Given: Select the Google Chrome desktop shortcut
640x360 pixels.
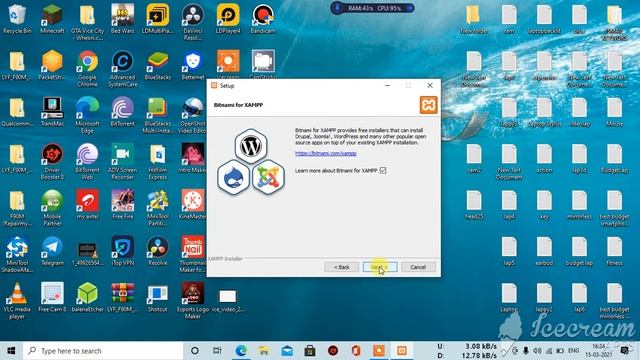Looking at the screenshot, I should pyautogui.click(x=87, y=69).
